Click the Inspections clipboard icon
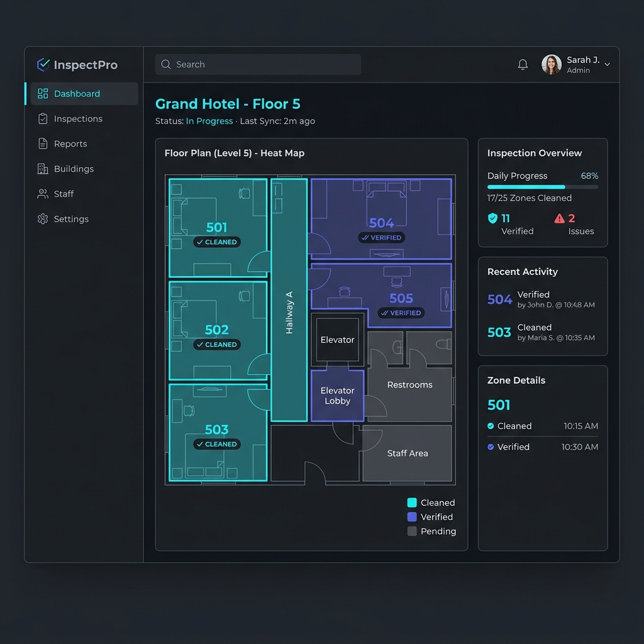The image size is (644, 644). click(x=43, y=119)
